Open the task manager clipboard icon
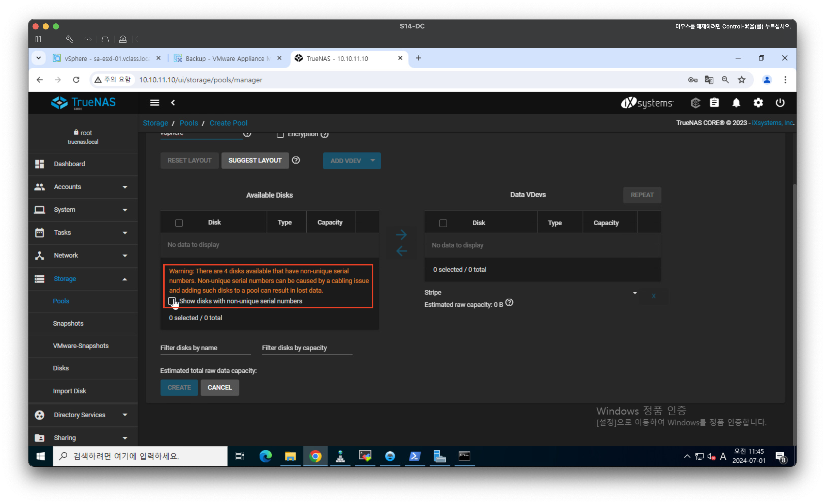825x504 pixels. (x=714, y=103)
